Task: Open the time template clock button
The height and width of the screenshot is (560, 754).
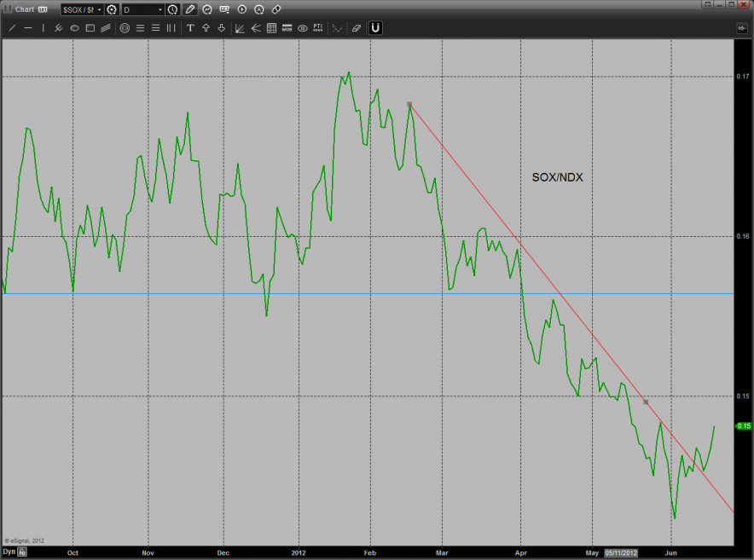Action: (x=172, y=9)
